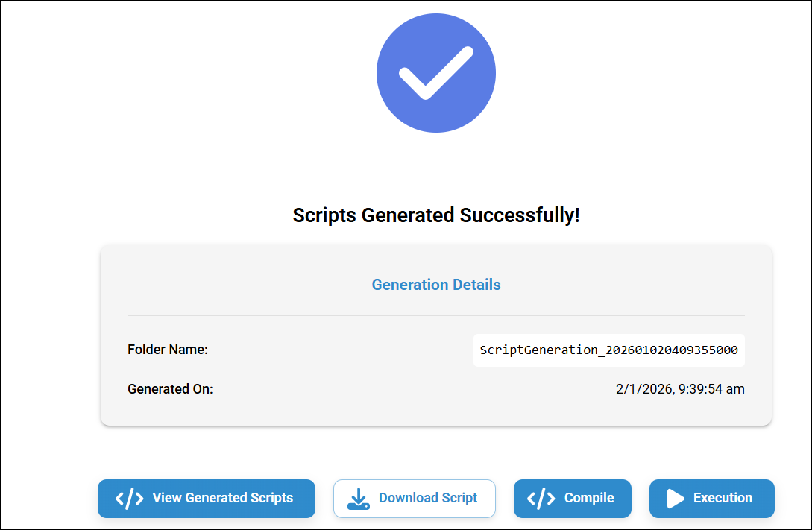Hit the Compile button label
This screenshot has height=530, width=812.
click(x=589, y=498)
